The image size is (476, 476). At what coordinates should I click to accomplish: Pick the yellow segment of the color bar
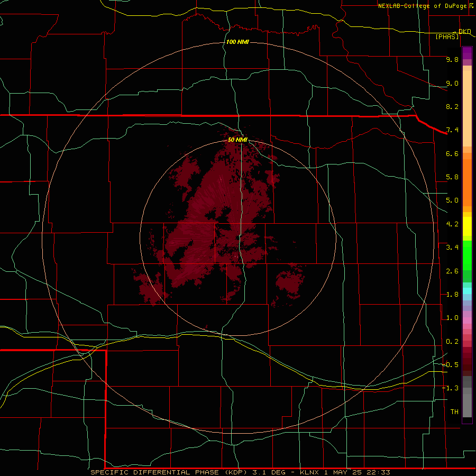(467, 226)
